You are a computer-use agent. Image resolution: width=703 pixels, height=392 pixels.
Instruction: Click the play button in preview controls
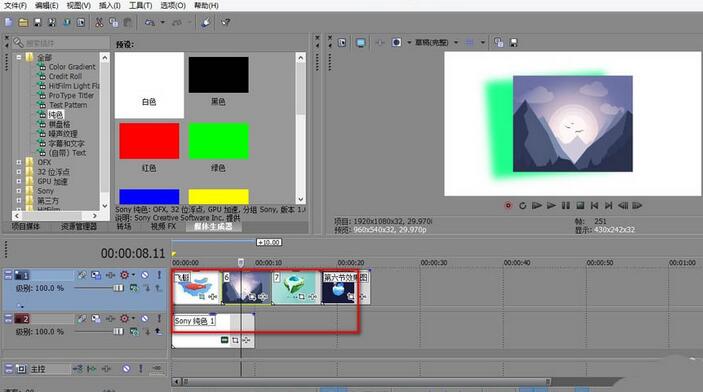551,205
